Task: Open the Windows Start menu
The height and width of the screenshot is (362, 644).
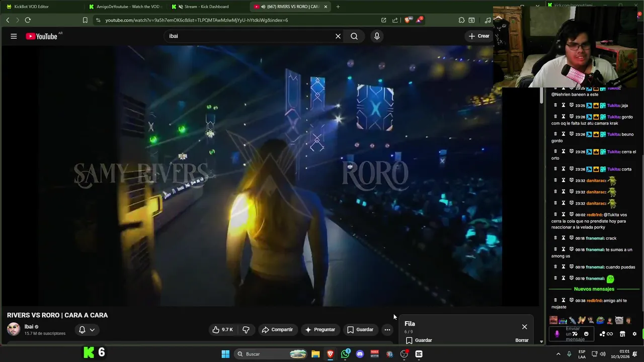Action: pyautogui.click(x=225, y=354)
